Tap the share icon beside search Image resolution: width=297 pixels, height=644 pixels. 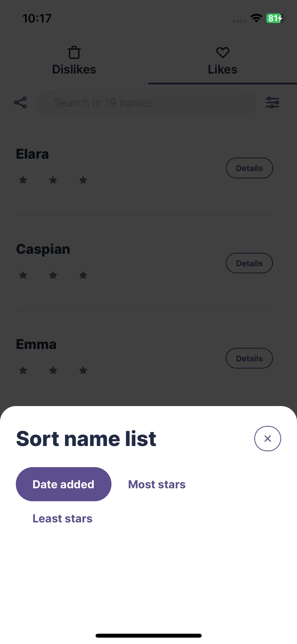(x=20, y=103)
